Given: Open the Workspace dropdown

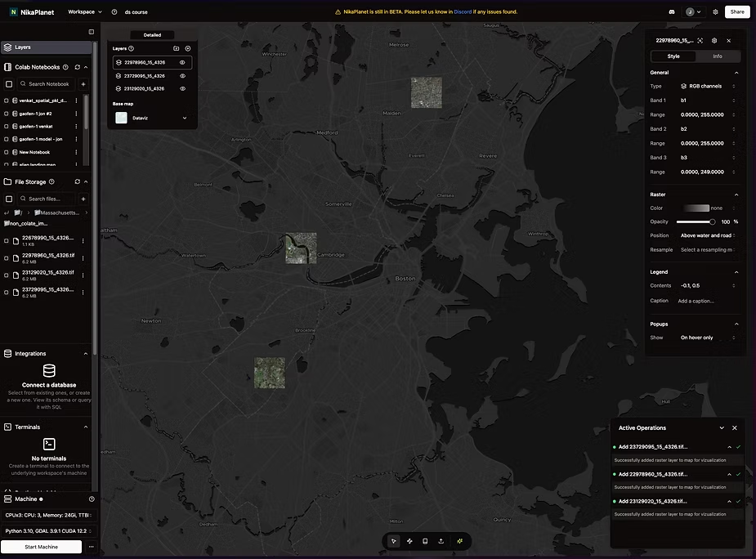Looking at the screenshot, I should (x=85, y=12).
